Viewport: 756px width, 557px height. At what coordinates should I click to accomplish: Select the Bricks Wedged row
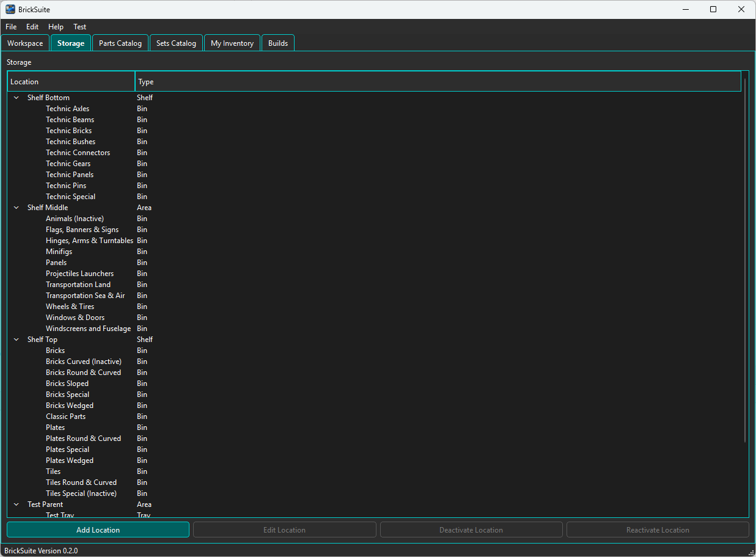click(375, 406)
